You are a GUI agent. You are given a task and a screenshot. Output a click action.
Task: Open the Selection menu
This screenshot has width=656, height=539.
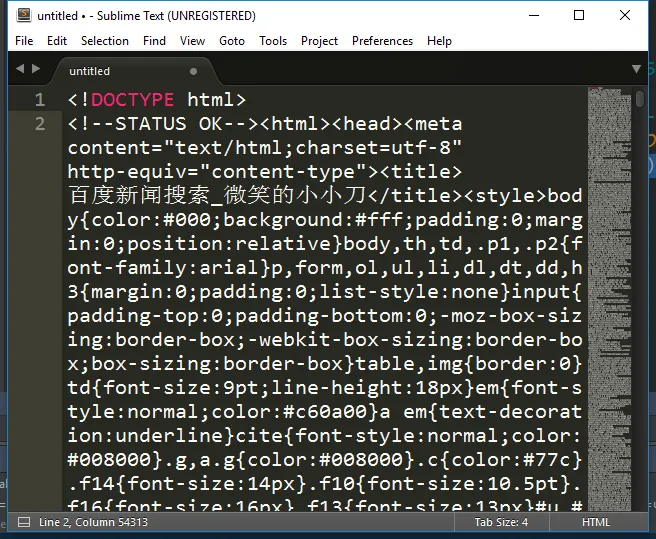(x=105, y=41)
